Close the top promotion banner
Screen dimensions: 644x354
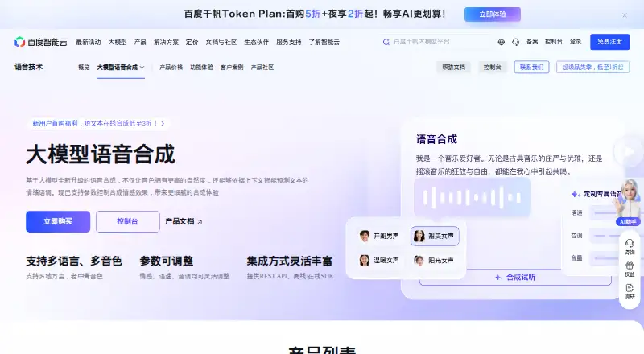(625, 15)
